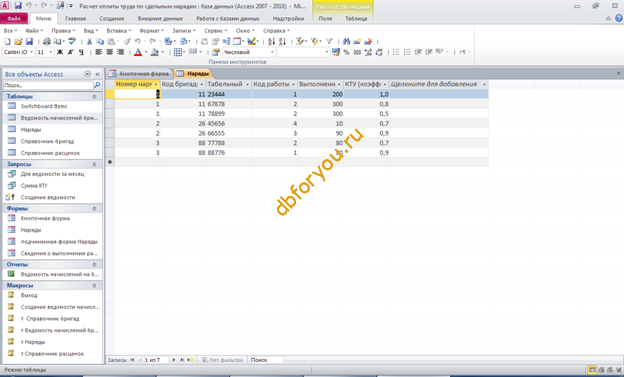The height and width of the screenshot is (377, 624).
Task: Close the Наряды table with the X
Action: pos(618,74)
